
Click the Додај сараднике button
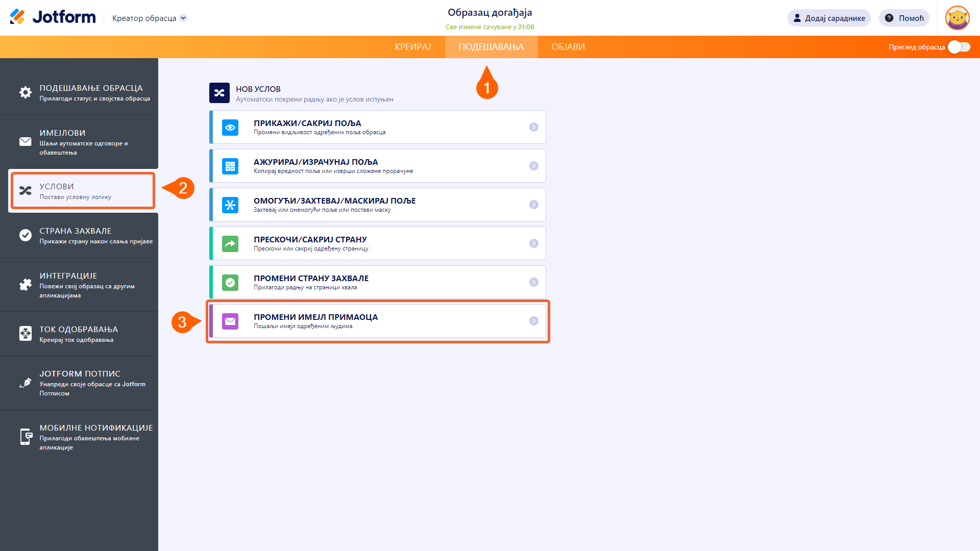(x=828, y=18)
